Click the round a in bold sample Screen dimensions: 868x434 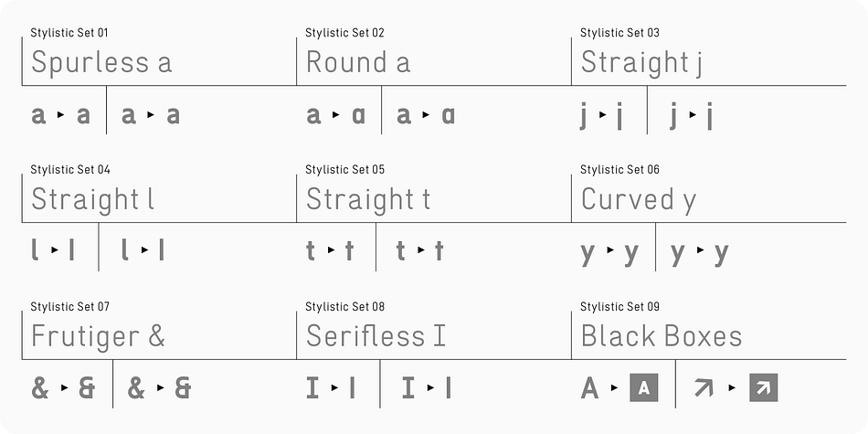[x=359, y=115]
